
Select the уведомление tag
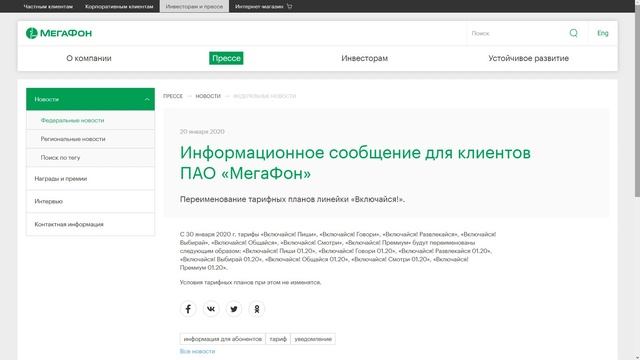click(x=313, y=339)
